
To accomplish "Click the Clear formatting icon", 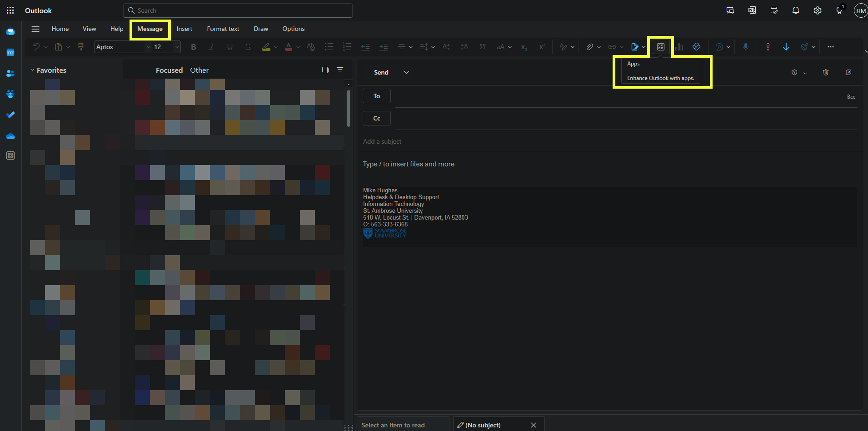I will pyautogui.click(x=311, y=47).
